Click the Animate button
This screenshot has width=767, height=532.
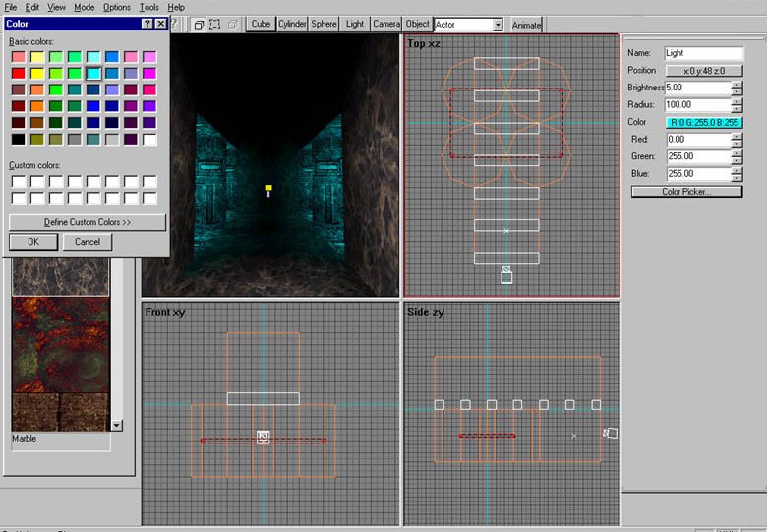coord(526,25)
